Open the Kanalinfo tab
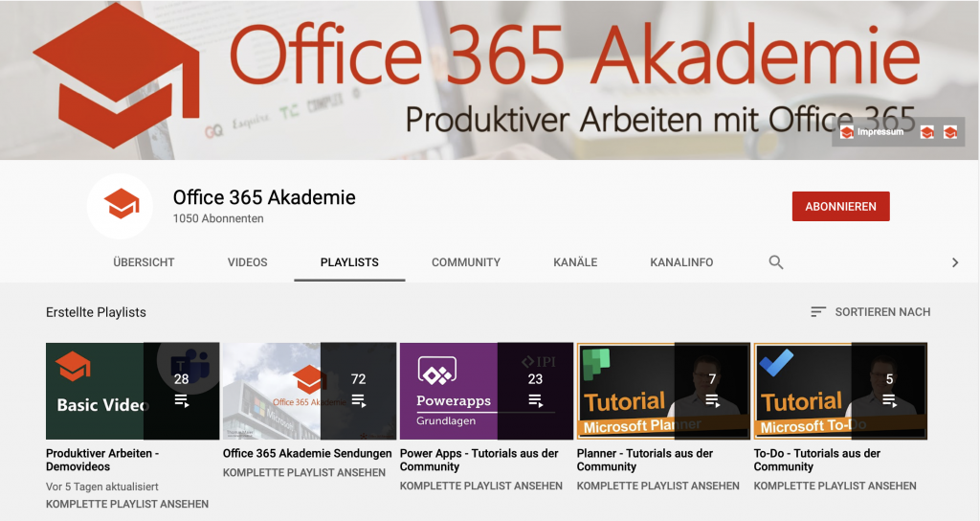 [x=680, y=262]
